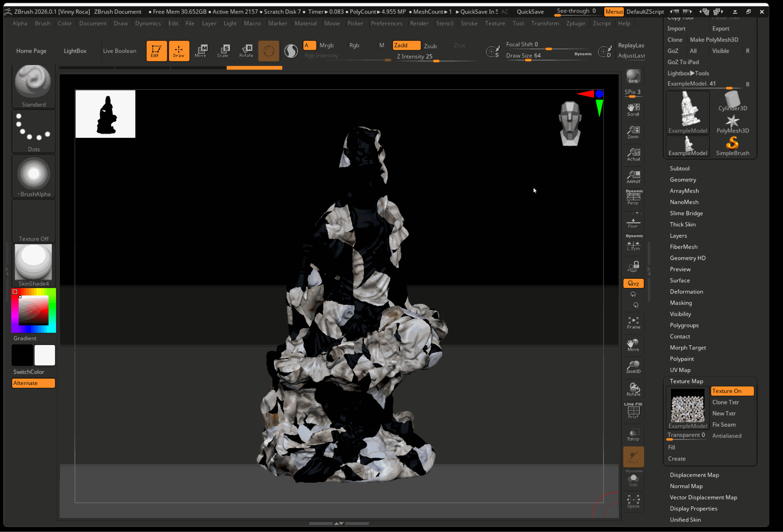
Task: Toggle Persp perspective view
Action: coord(633,197)
